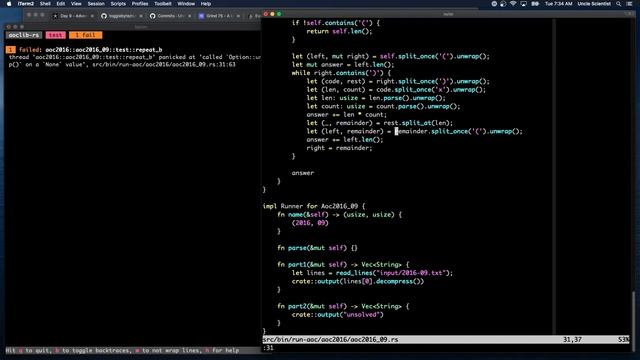Screen dimensions: 640x360
Task: Close the Commits browser tab
Action: 189,16
